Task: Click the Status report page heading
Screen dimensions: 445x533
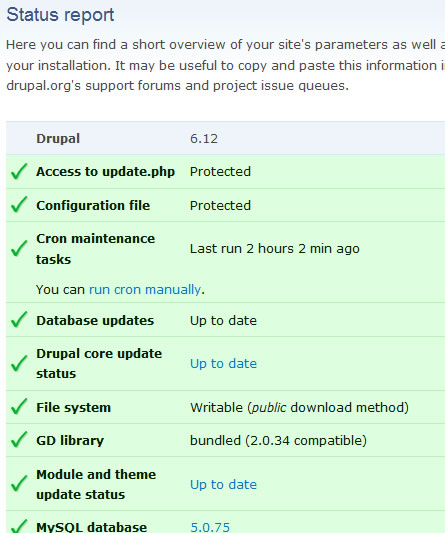Action: coord(60,15)
